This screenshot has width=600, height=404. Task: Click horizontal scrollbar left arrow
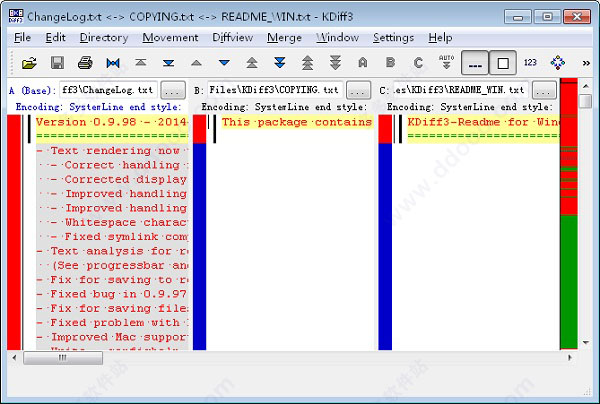14,358
